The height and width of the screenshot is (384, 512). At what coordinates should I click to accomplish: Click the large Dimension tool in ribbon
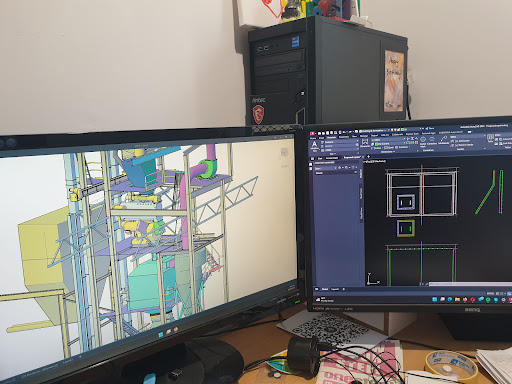tap(365, 143)
